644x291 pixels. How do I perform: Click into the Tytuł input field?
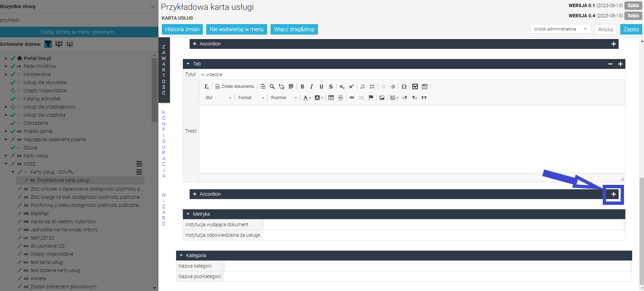(x=412, y=75)
